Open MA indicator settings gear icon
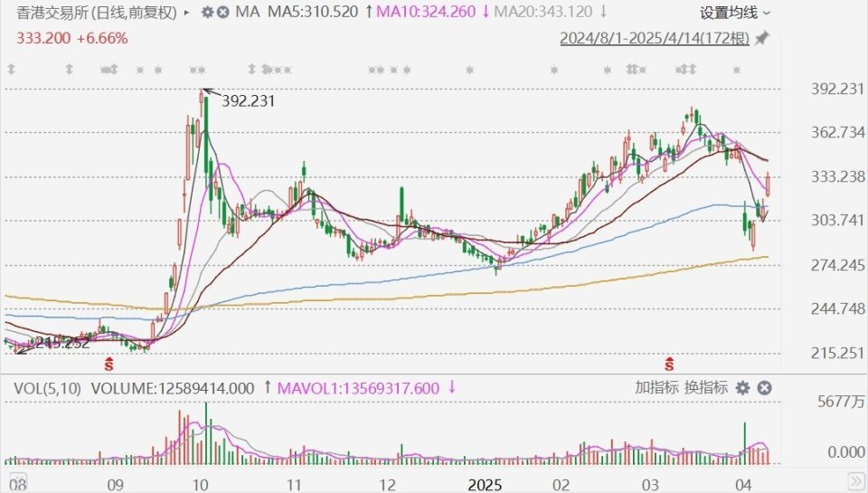 coord(207,13)
